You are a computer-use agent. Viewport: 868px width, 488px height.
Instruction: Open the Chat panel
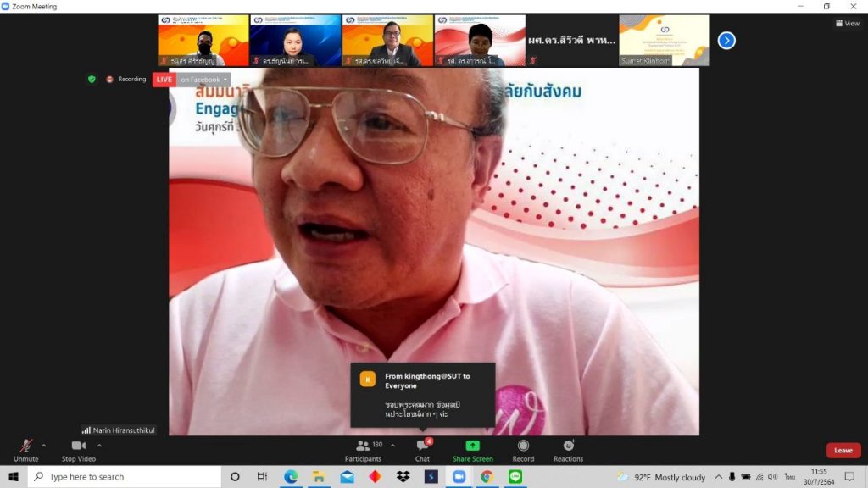(422, 451)
